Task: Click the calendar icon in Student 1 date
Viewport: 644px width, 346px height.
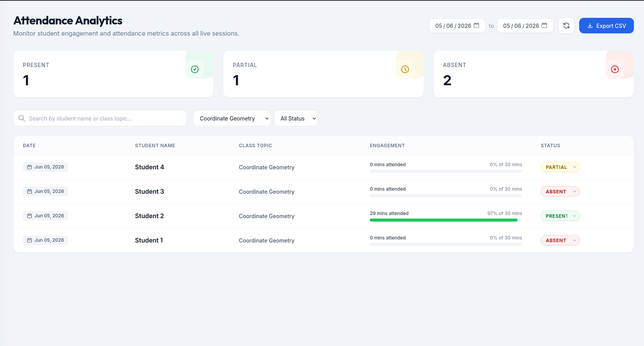Action: [29, 240]
